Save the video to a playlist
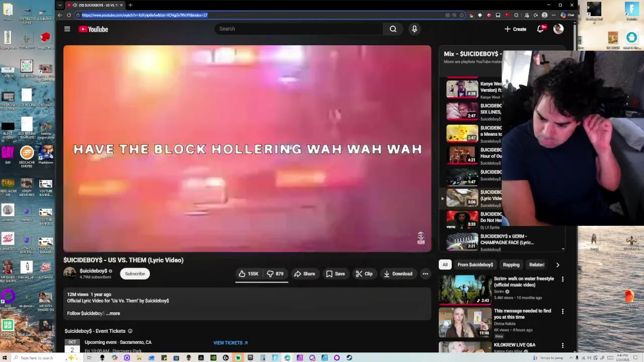This screenshot has height=362, width=644. coord(336,274)
